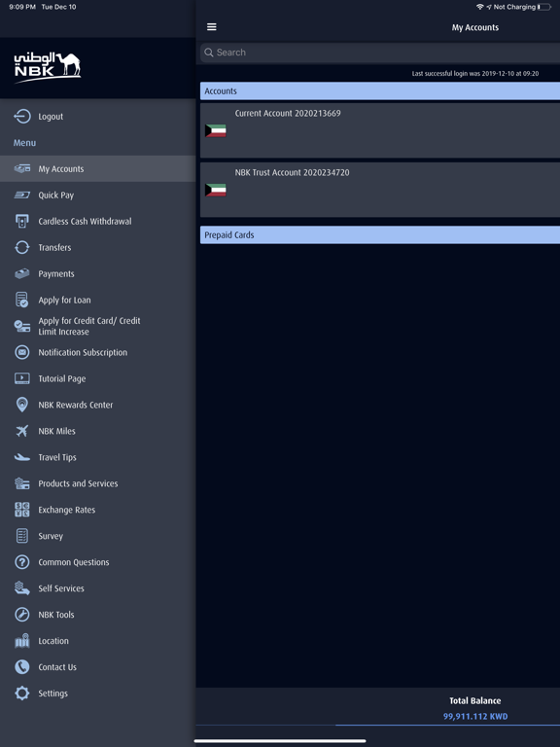This screenshot has width=560, height=747.
Task: Go to My Accounts menu item
Action: tap(97, 168)
